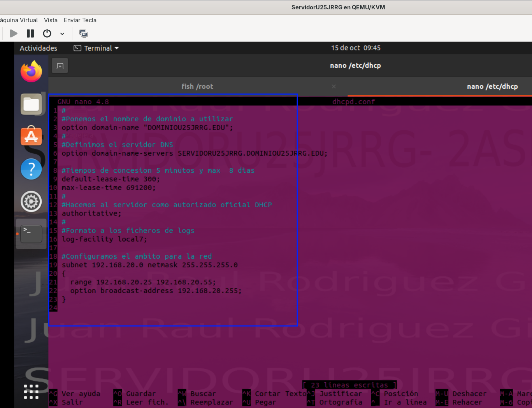Click the opening brace on line 20
The width and height of the screenshot is (532, 408).
point(64,273)
